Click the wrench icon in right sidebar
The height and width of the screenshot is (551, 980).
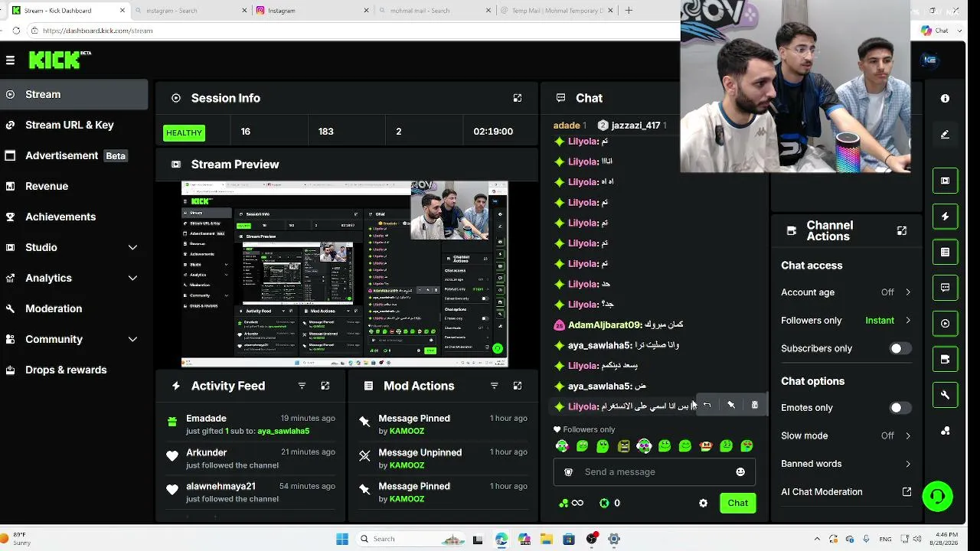[946, 395]
